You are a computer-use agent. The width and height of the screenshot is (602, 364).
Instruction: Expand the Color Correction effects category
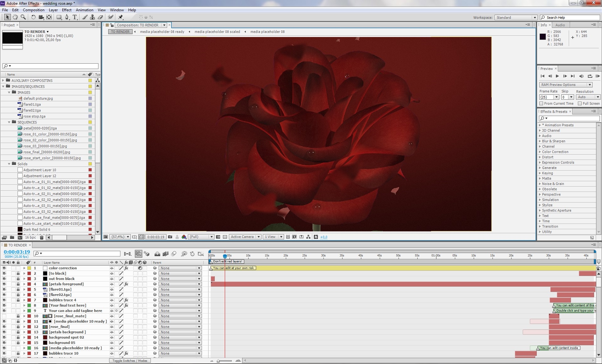click(540, 152)
